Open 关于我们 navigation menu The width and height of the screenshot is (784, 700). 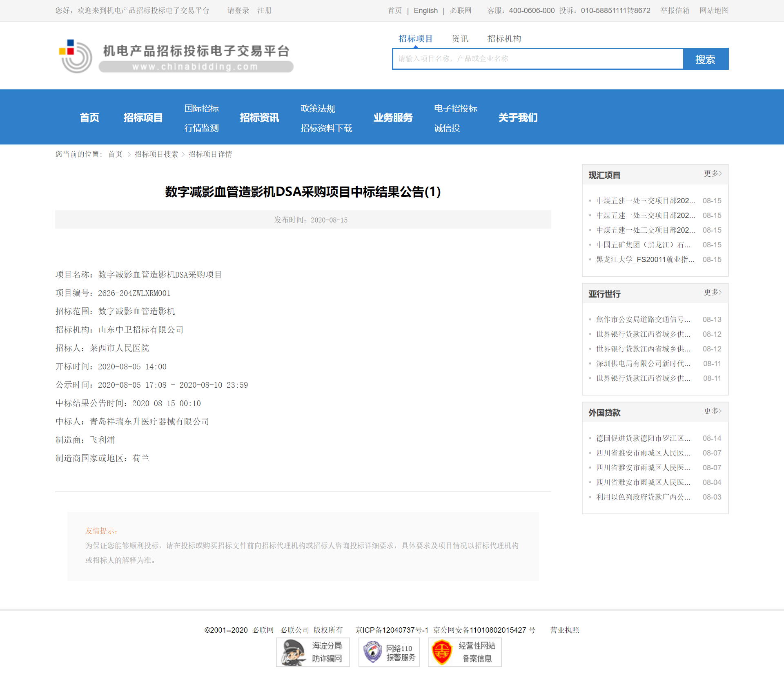[518, 118]
